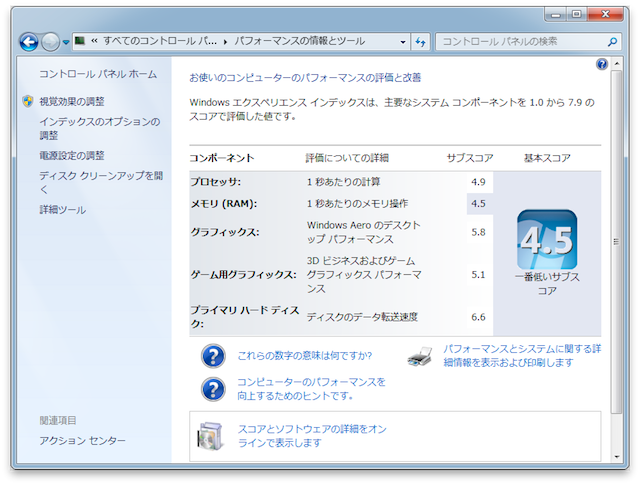Open スコアとソフトウェアの詳細をオンラインで表示します link
Image resolution: width=640 pixels, height=485 pixels.
312,436
